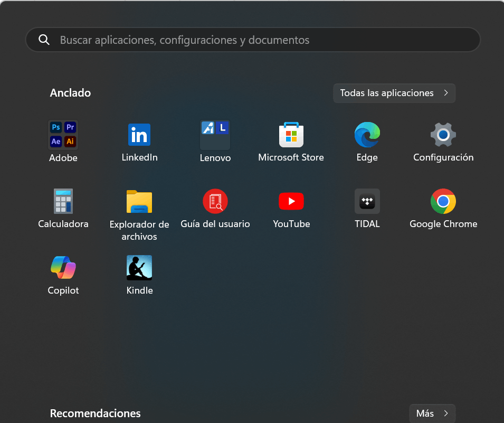The height and width of the screenshot is (423, 504).
Task: Click the Recomendaciones section heading
Action: [95, 413]
